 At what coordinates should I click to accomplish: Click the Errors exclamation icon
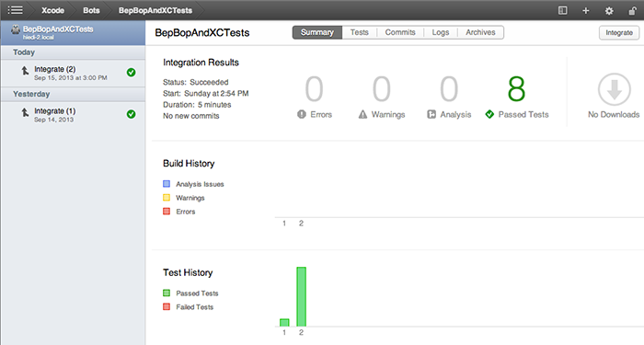pyautogui.click(x=302, y=114)
